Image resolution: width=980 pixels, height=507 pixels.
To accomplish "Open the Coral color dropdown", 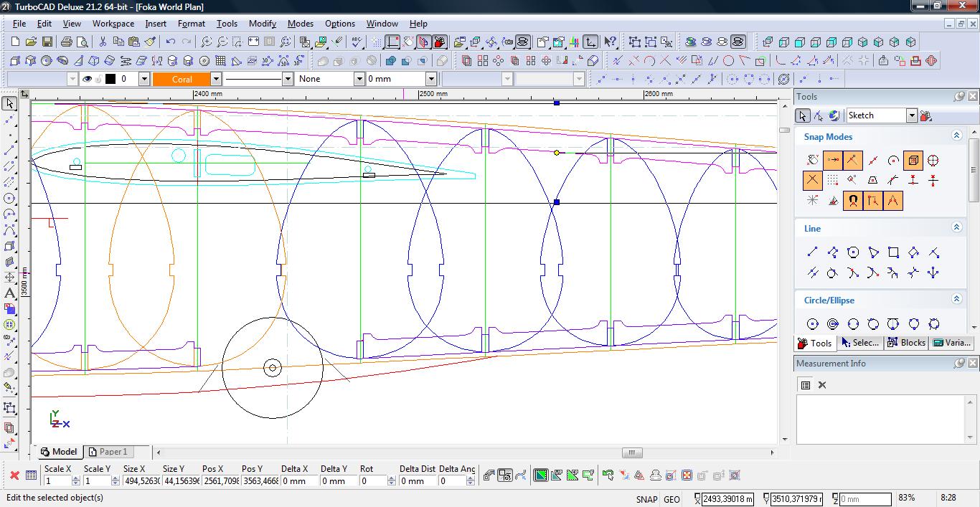I will (215, 79).
